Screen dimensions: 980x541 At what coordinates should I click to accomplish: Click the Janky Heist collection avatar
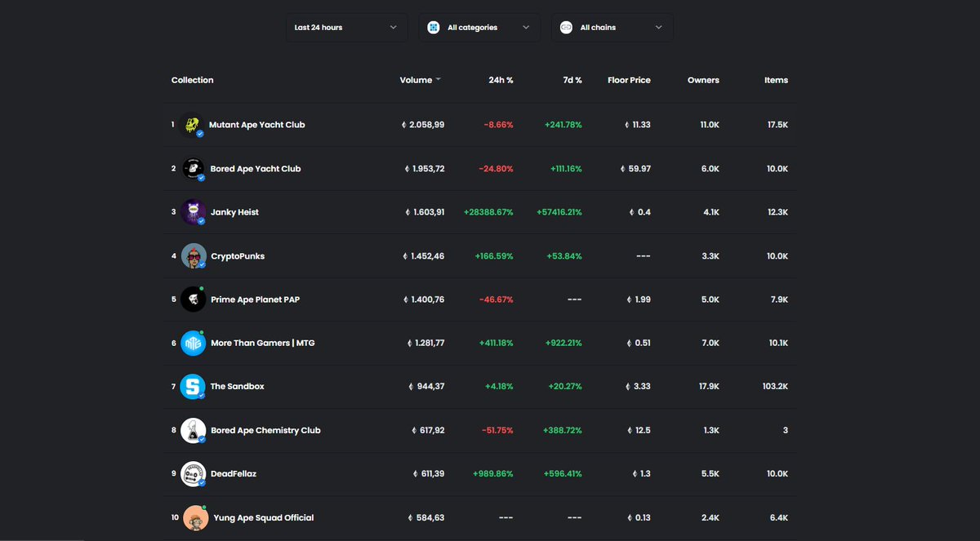[x=194, y=212]
